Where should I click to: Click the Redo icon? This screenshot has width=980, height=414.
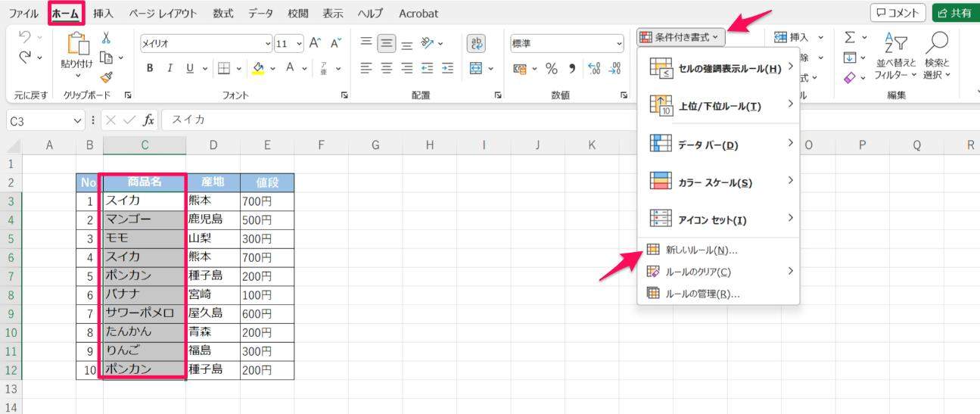24,58
